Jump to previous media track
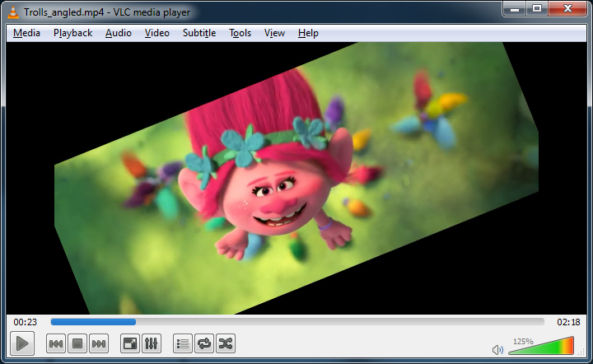Image resolution: width=593 pixels, height=364 pixels. 56,343
